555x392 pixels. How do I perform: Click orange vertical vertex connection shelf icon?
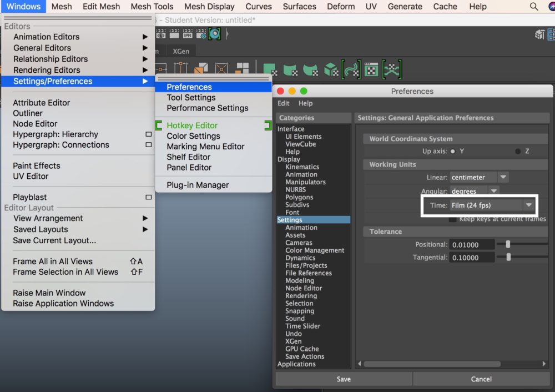180,68
